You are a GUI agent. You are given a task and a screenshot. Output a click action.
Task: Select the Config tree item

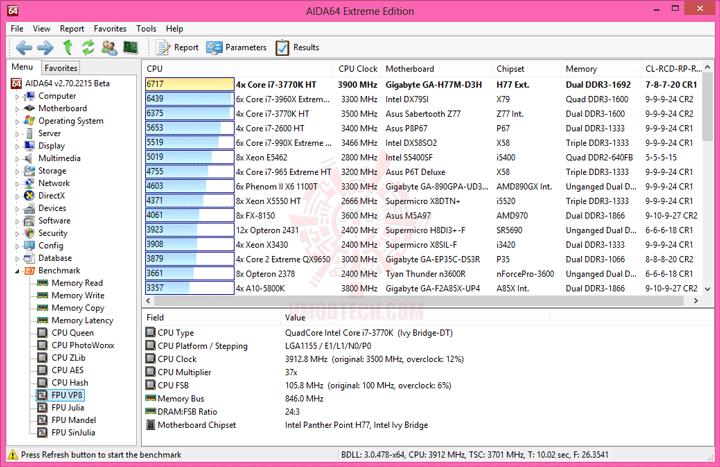(51, 245)
